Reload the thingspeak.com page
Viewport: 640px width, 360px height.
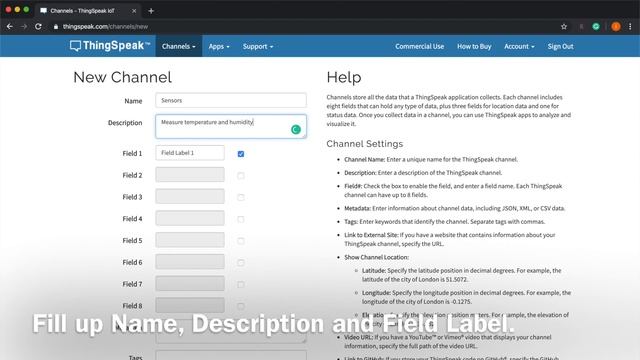point(38,27)
